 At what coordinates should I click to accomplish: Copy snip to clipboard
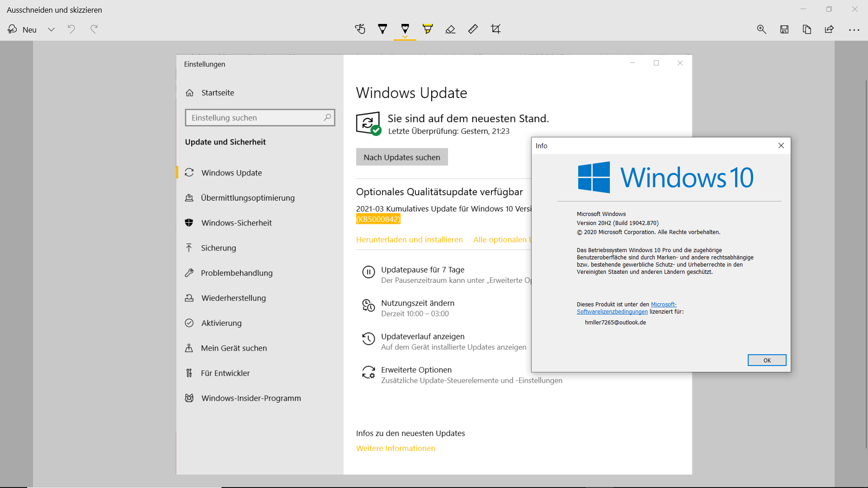(807, 29)
